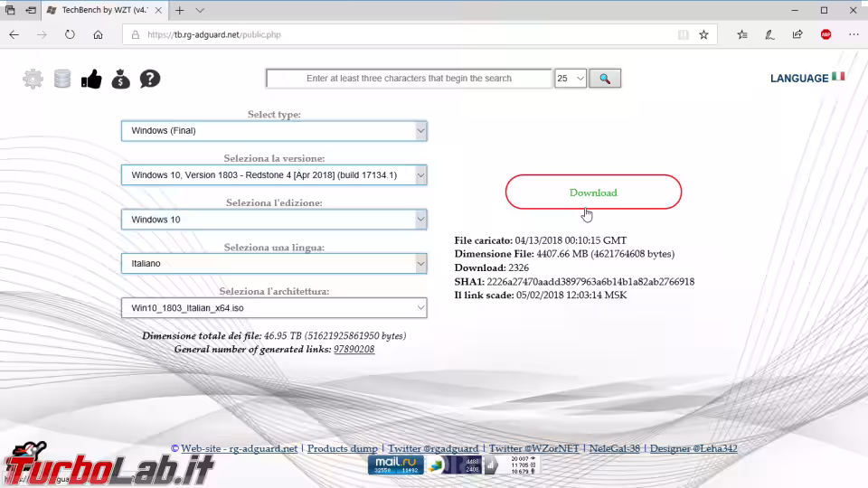Open the tabs you've set aside icon
The width and height of the screenshot is (868, 488).
[10, 10]
